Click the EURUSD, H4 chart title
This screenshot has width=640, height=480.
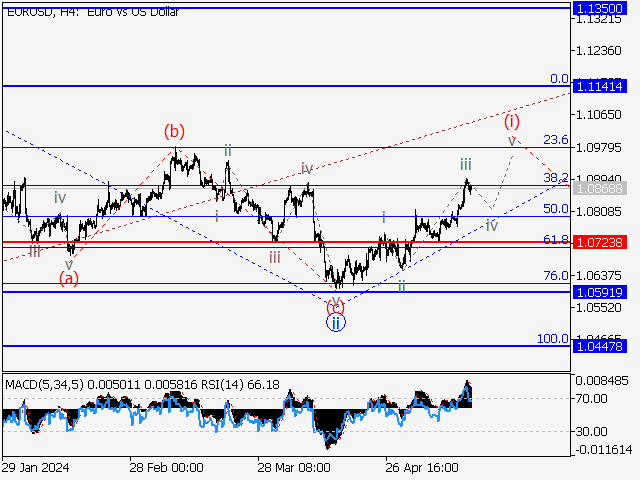tap(93, 12)
